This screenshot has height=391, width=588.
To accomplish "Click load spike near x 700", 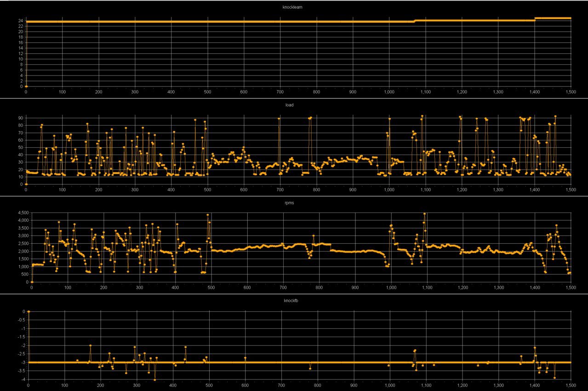I will tap(279, 119).
